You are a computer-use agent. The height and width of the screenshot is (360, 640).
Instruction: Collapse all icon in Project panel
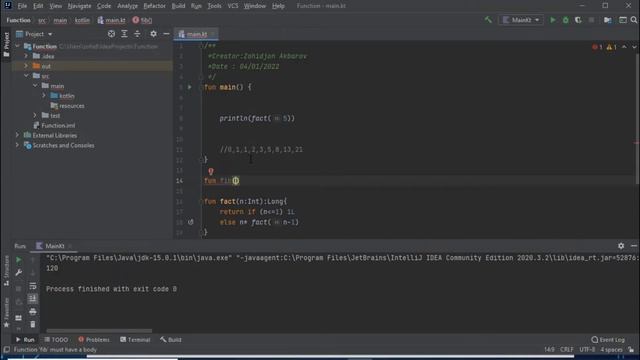tap(137, 34)
